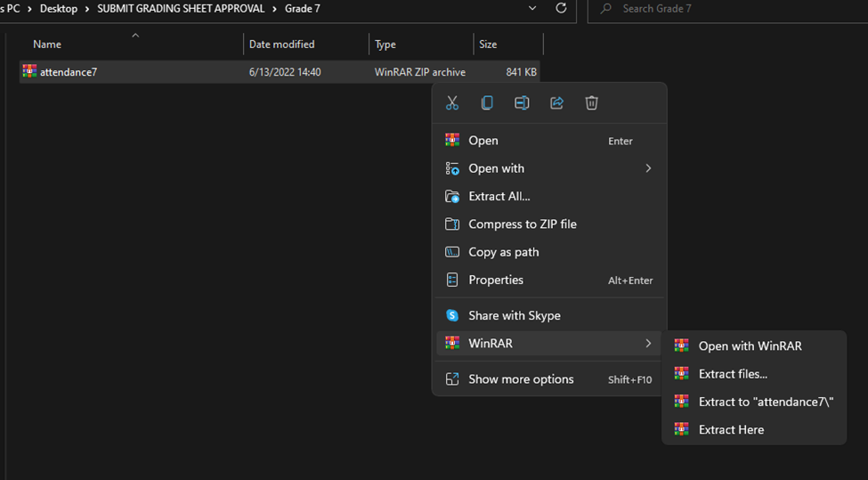Open Show more options entry
Screen dimensions: 868x480
pos(521,379)
